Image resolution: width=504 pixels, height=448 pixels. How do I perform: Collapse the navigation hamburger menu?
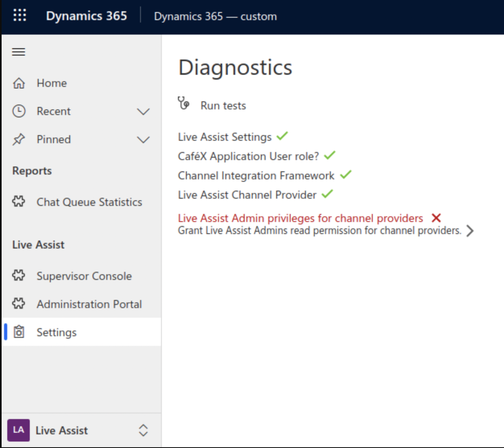pos(19,52)
